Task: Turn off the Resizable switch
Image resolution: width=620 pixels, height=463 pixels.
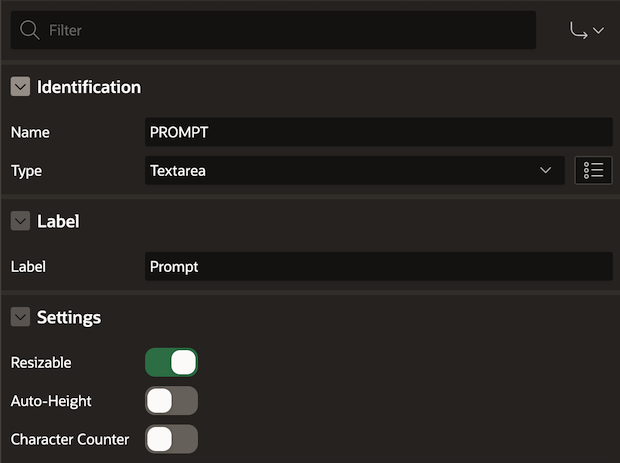Action: click(172, 363)
